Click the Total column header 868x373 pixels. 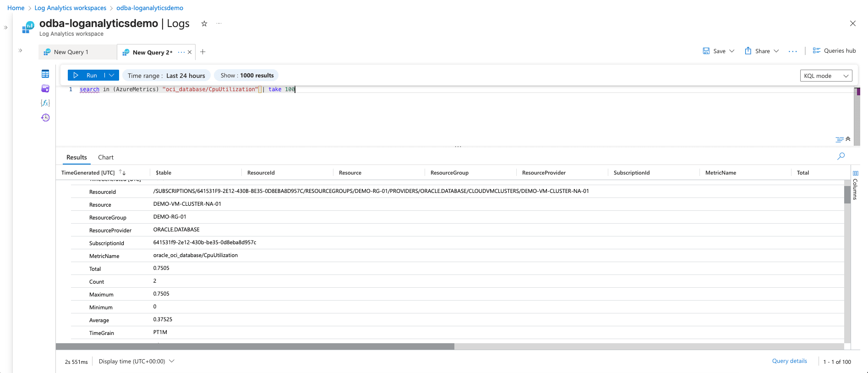tap(803, 173)
